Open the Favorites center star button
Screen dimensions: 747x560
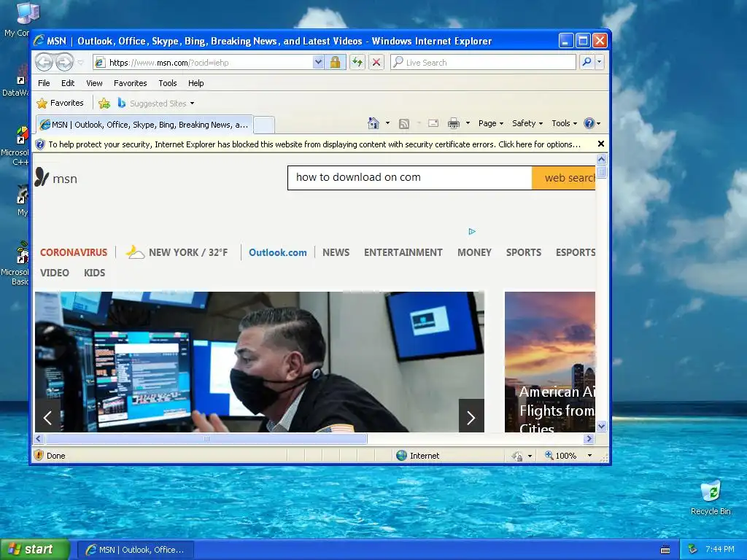60,103
